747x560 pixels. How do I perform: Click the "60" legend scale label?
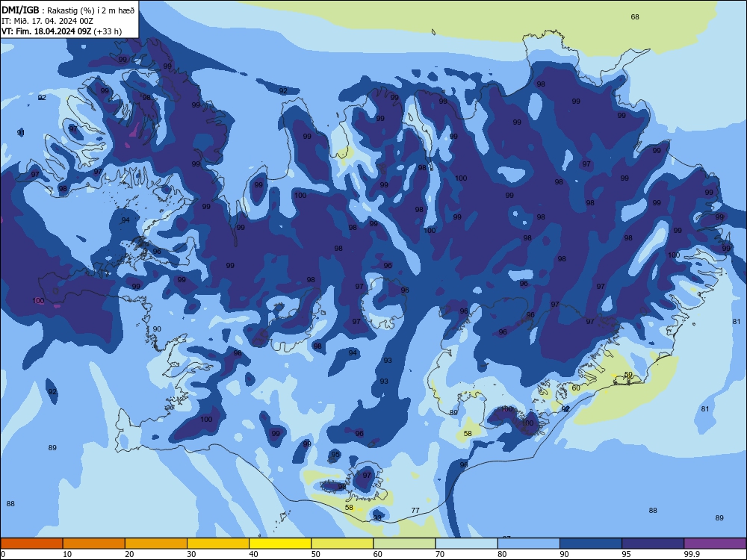pos(377,554)
